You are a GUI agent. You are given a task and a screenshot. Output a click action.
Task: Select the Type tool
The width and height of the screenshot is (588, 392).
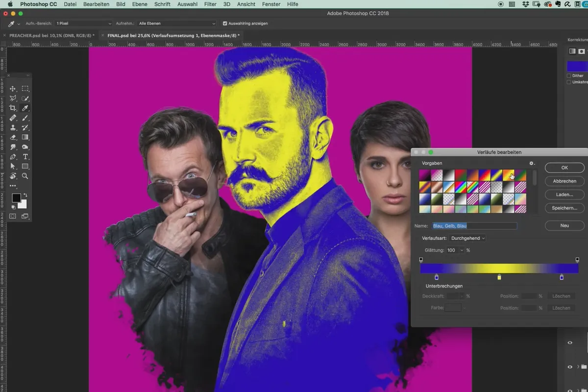pos(25,157)
